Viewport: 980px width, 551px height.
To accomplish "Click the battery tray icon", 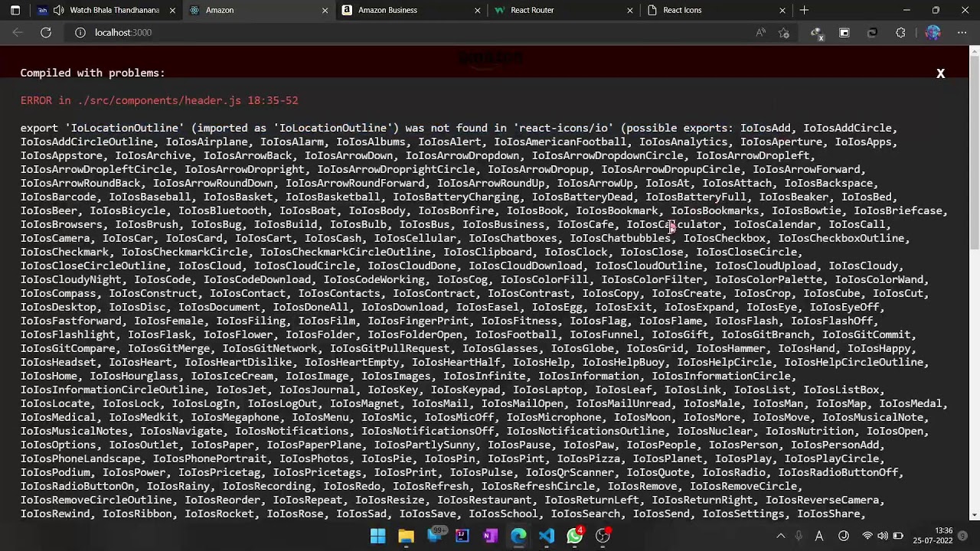I will coord(898,536).
